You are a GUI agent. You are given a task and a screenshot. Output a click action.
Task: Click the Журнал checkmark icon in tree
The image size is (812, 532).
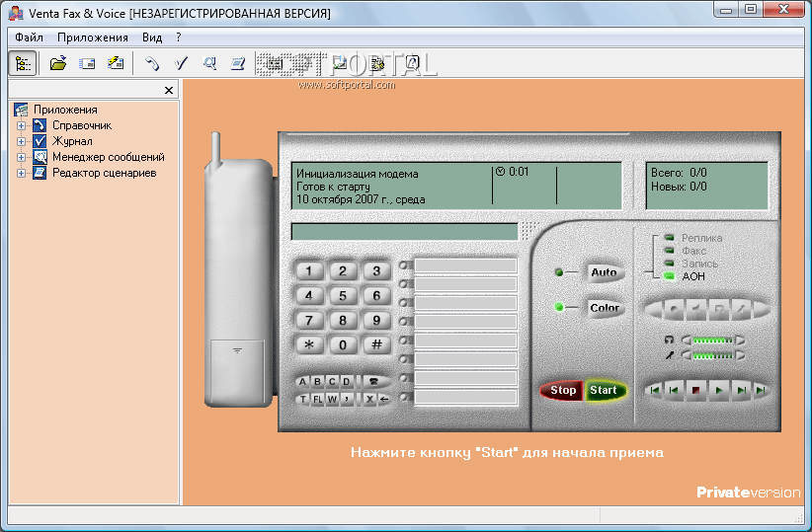[x=40, y=141]
